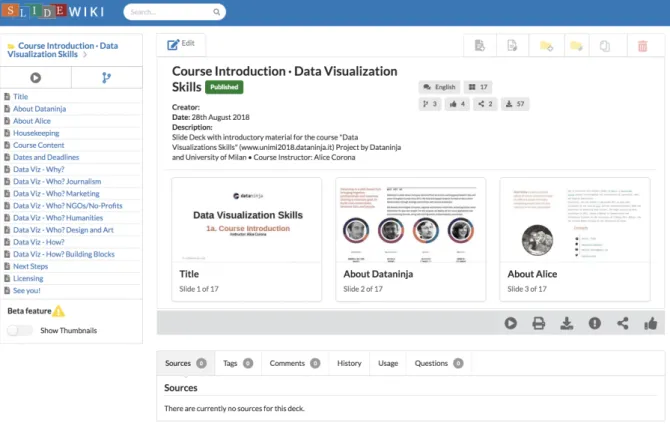Expand the breadcrumb chevron after deck title
The height and width of the screenshot is (426, 670).
click(x=85, y=55)
